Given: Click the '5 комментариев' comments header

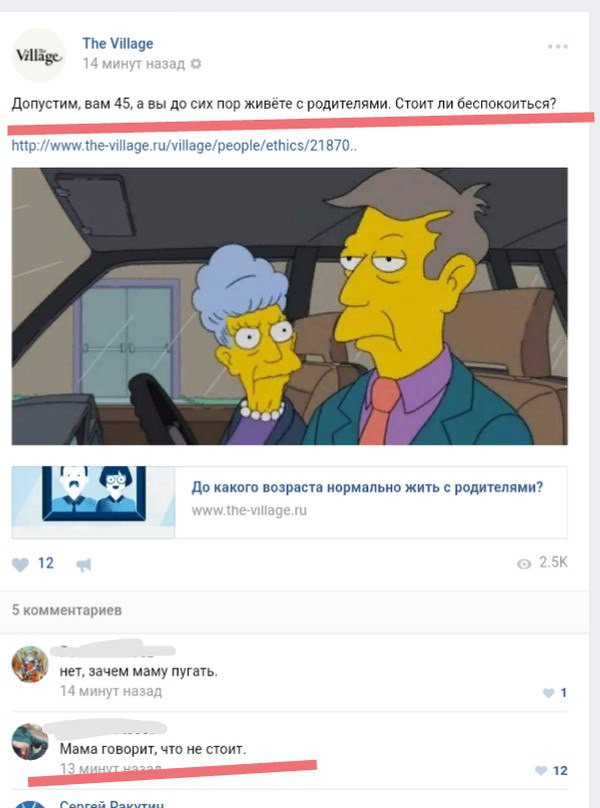Looking at the screenshot, I should (x=67, y=610).
